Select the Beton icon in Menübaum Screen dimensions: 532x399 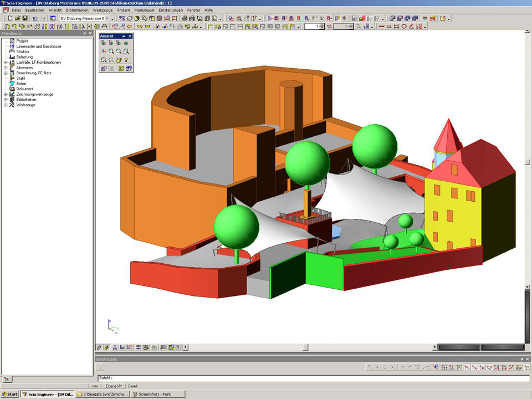coord(12,84)
